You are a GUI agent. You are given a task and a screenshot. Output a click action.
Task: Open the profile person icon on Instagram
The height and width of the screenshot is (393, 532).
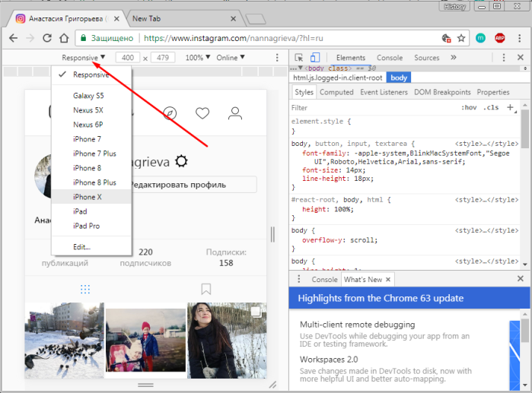coord(234,113)
